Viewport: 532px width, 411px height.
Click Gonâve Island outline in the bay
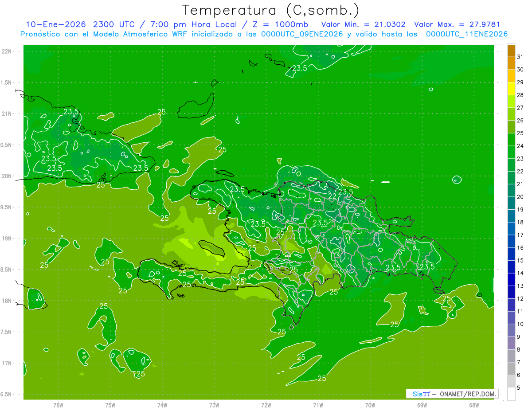click(212, 248)
